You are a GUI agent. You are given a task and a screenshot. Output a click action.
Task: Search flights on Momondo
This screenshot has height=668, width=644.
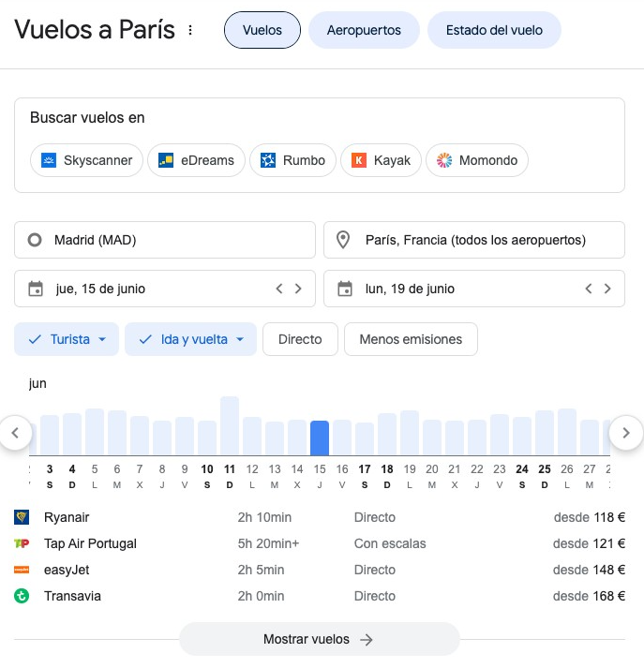[477, 160]
